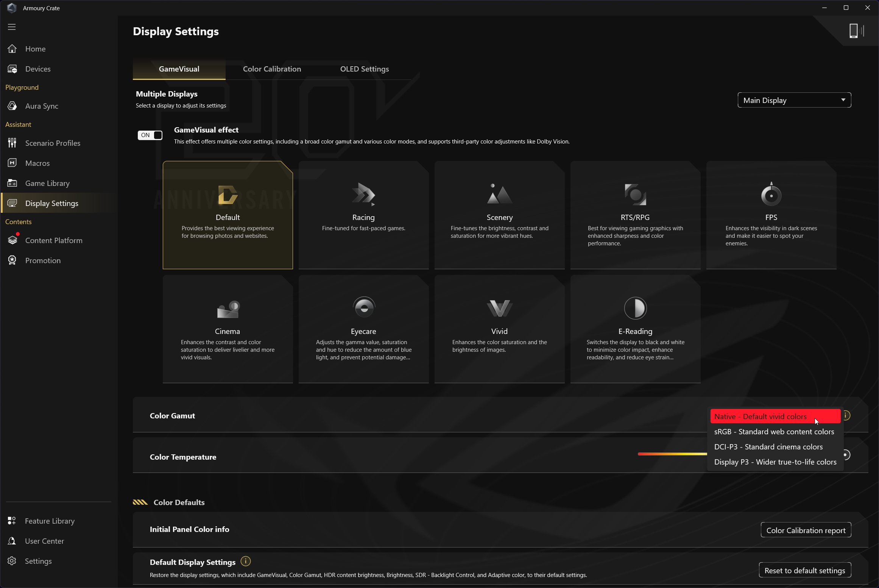Image resolution: width=879 pixels, height=588 pixels.
Task: Click the Color Gamut label
Action: (x=173, y=416)
